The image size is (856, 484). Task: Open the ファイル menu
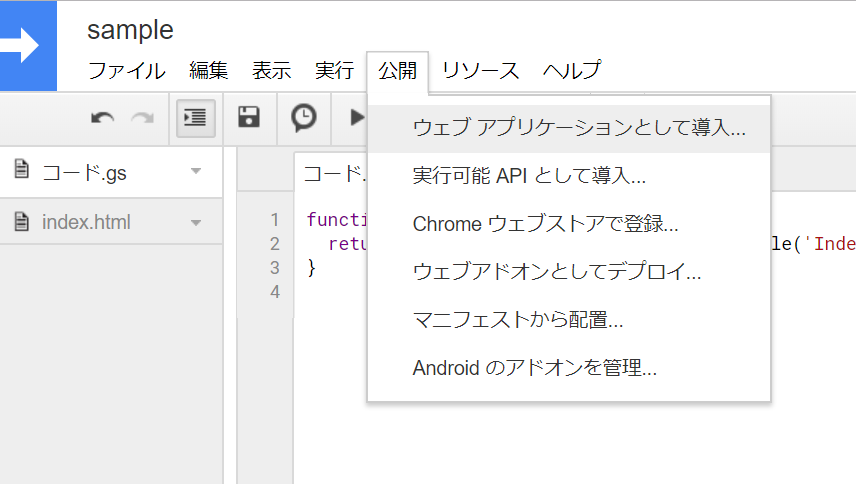127,71
